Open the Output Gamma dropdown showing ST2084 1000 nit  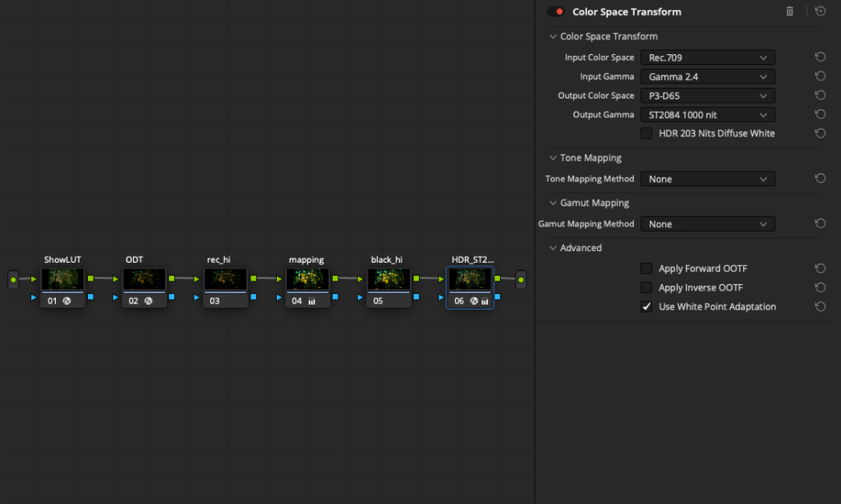[707, 115]
